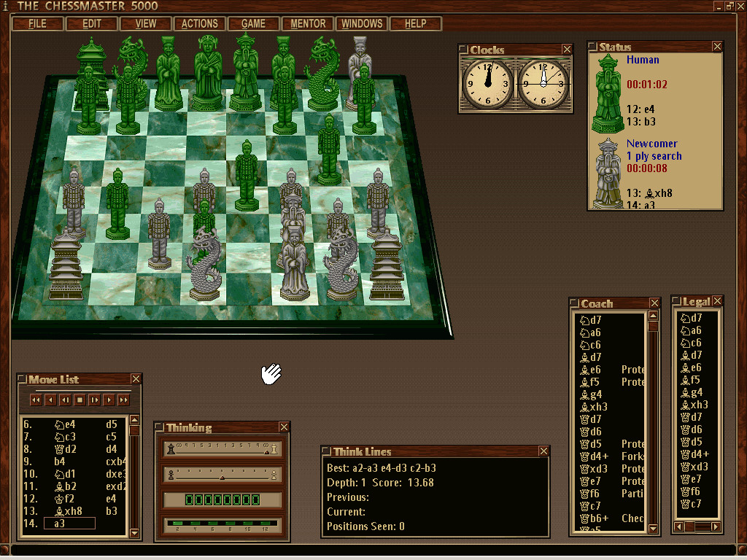The image size is (747, 560).
Task: Open the Thinking panel system menu
Action: pyautogui.click(x=159, y=427)
